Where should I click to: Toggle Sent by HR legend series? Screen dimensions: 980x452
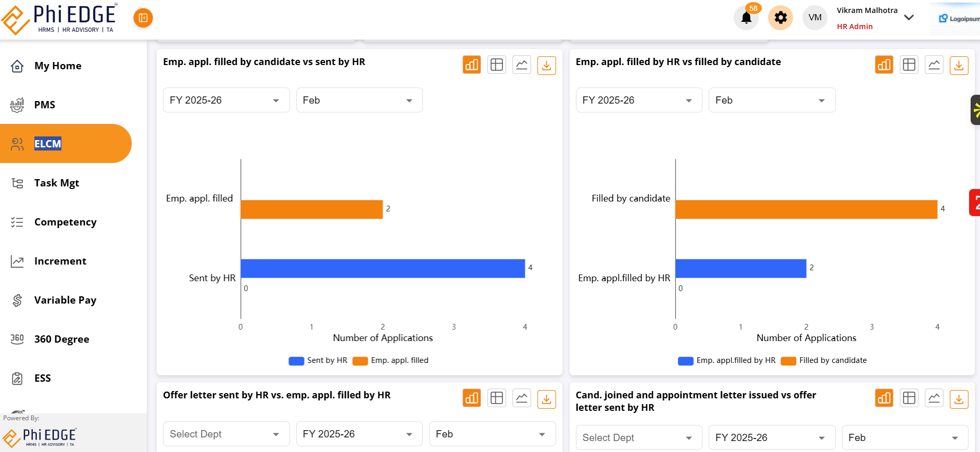318,360
